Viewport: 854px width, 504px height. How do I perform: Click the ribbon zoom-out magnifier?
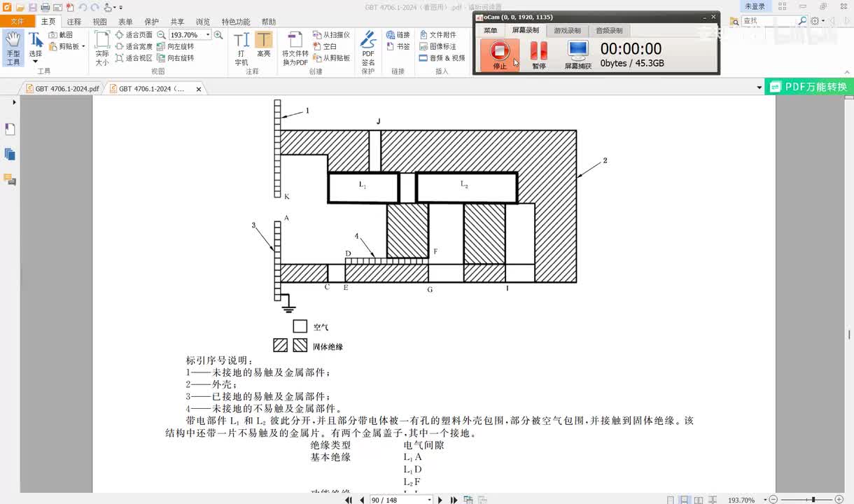click(161, 35)
